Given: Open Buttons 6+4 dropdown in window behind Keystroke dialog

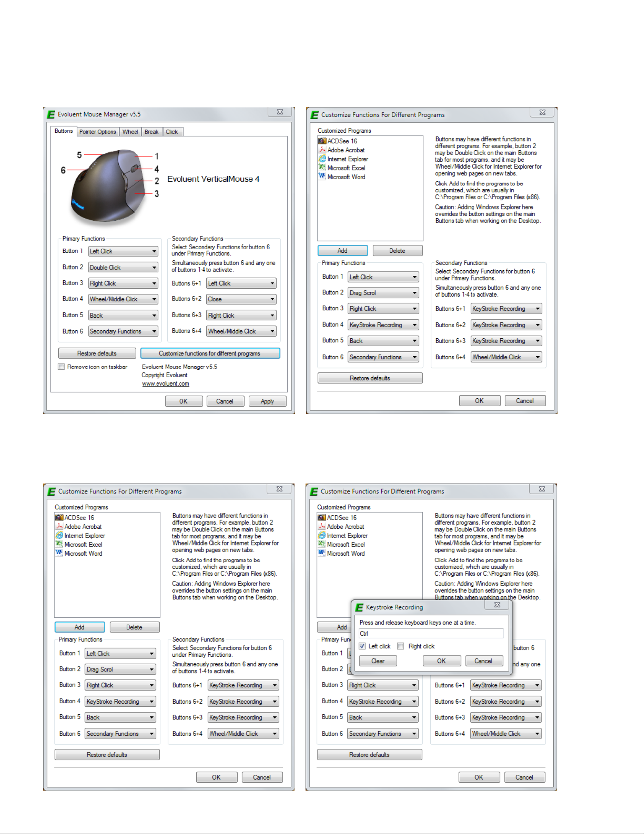Looking at the screenshot, I should click(506, 733).
